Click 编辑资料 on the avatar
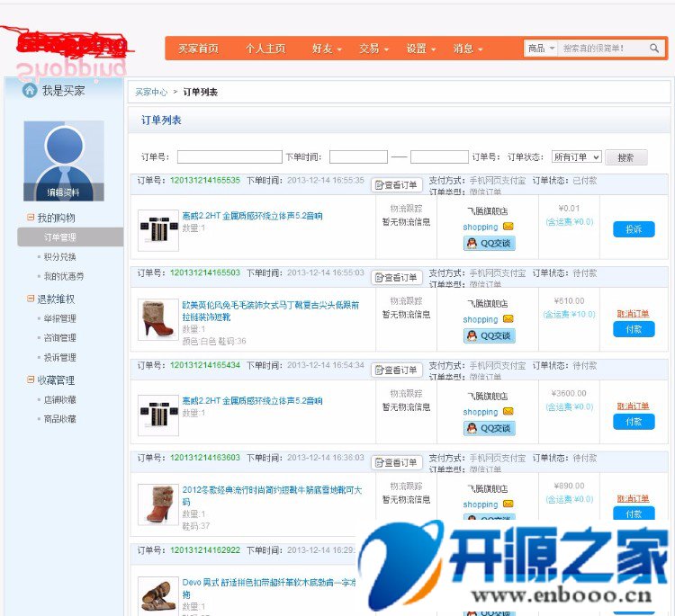 click(x=64, y=192)
